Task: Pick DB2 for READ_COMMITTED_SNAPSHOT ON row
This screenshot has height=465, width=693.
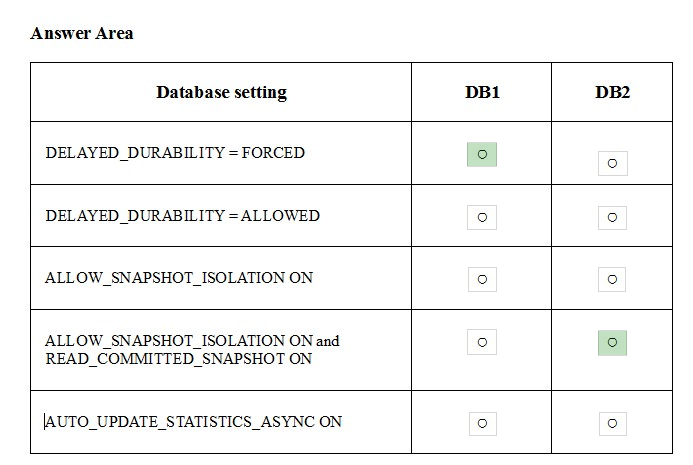Action: click(x=612, y=343)
